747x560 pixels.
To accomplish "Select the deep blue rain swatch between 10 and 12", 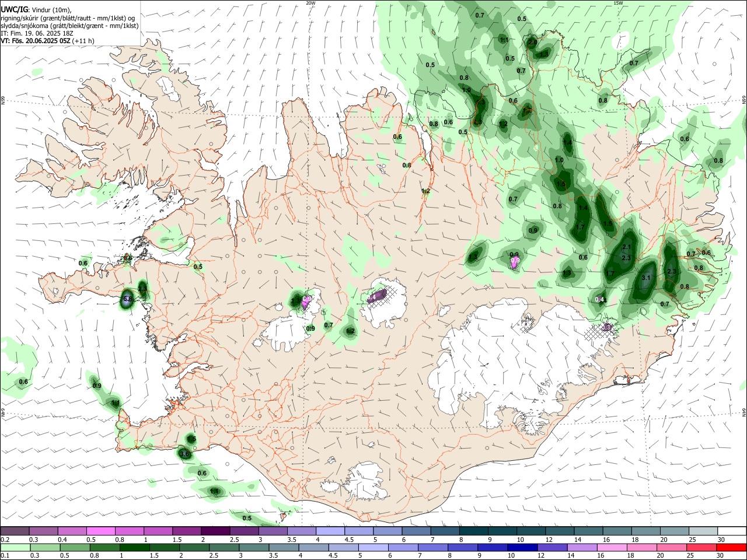I will (522, 547).
